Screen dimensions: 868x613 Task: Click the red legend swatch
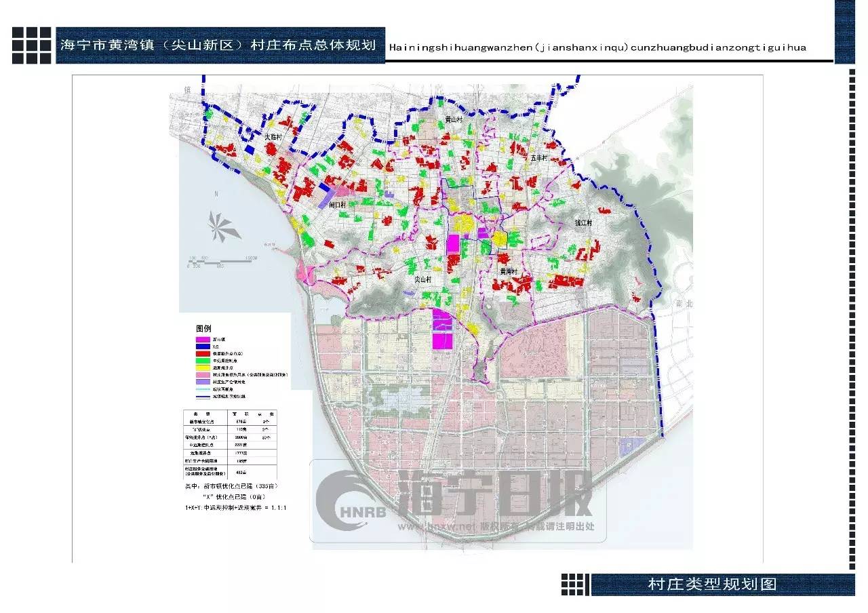(203, 353)
